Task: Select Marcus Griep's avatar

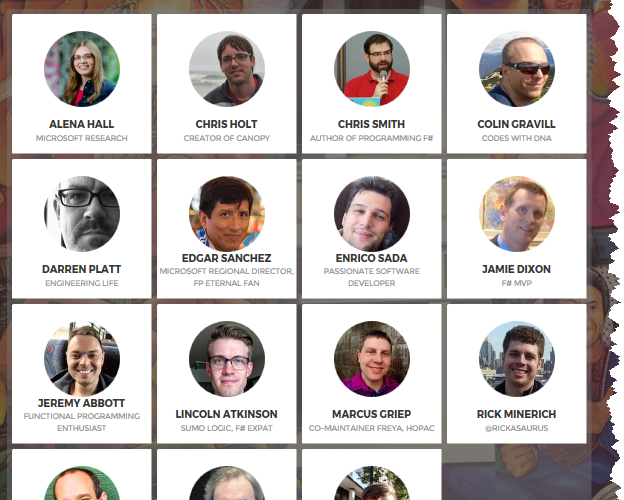Action: (x=372, y=359)
